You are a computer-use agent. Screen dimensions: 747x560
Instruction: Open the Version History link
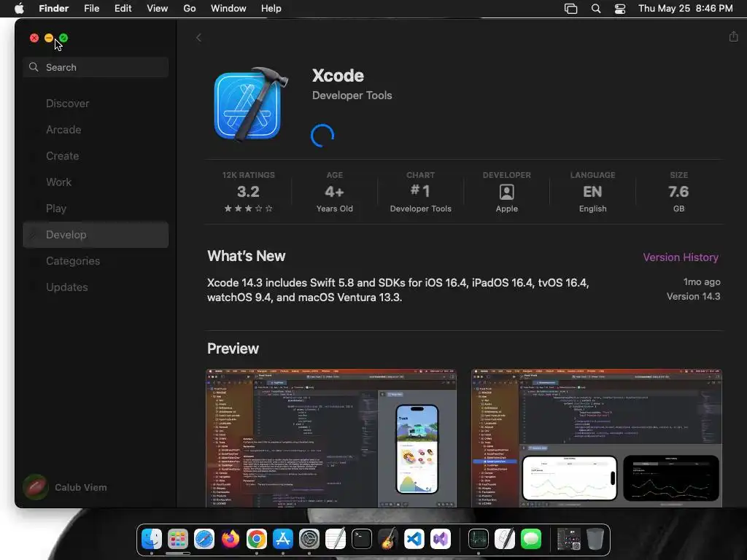(681, 257)
